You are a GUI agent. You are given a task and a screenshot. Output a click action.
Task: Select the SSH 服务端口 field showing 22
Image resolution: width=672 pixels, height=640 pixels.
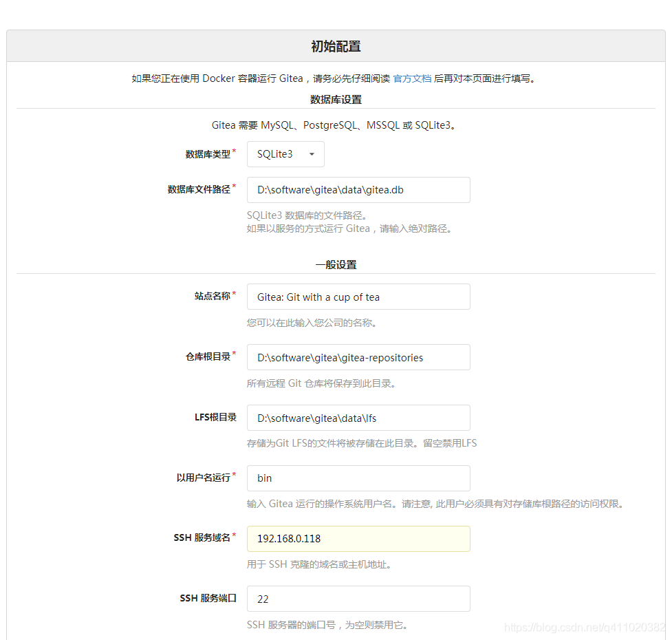pyautogui.click(x=358, y=599)
